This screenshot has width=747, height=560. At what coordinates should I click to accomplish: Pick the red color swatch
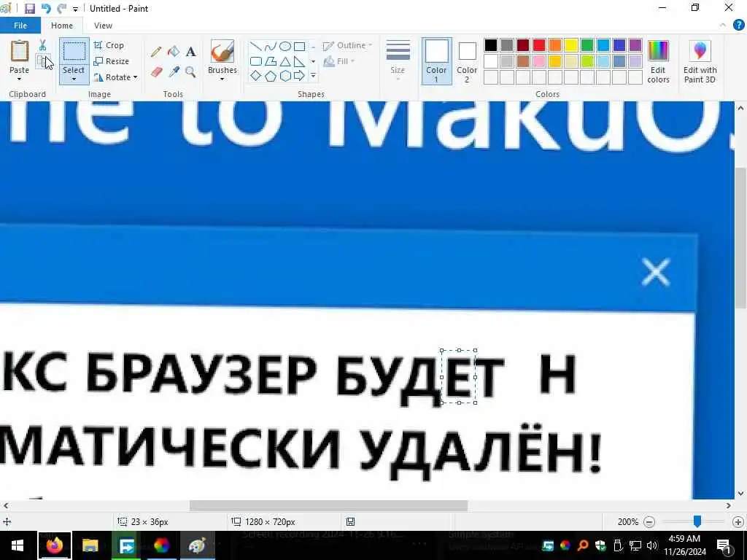[x=539, y=45]
